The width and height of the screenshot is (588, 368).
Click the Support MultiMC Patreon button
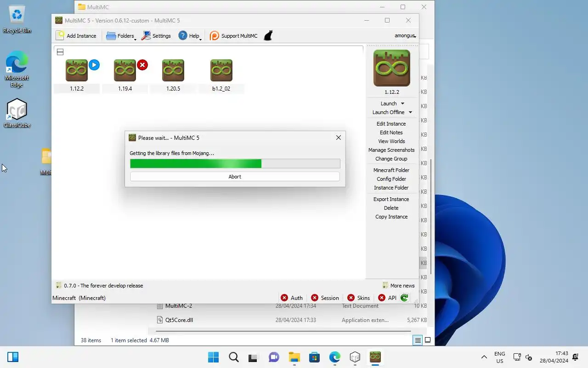[234, 35]
